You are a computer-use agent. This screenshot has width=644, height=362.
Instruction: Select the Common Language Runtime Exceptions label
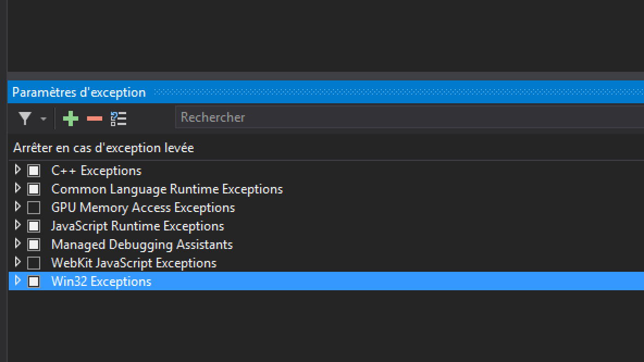(x=167, y=189)
